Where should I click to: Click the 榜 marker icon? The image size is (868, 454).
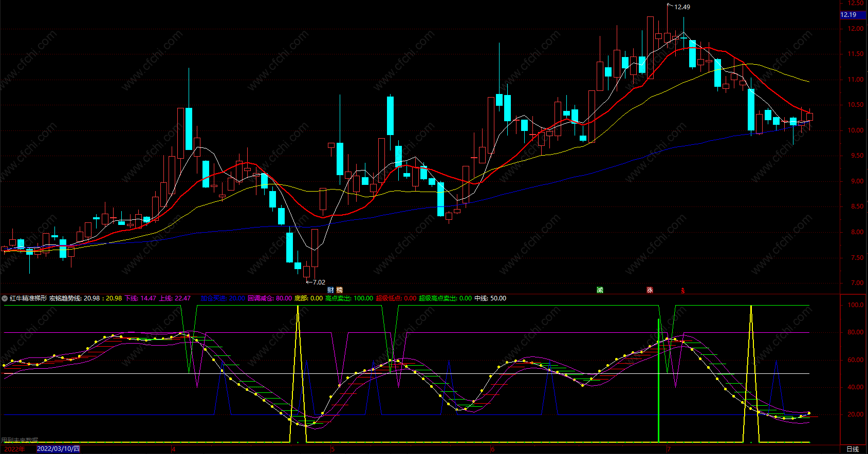tap(339, 290)
